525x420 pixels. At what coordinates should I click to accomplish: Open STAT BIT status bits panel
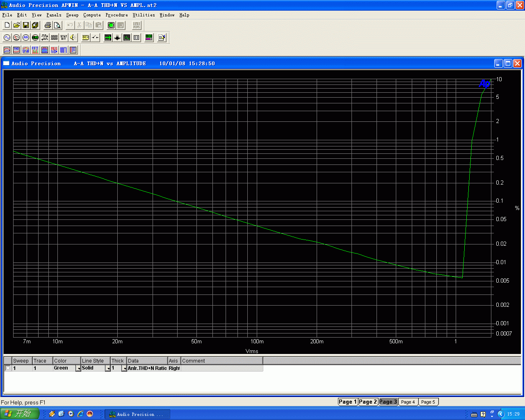tap(64, 38)
